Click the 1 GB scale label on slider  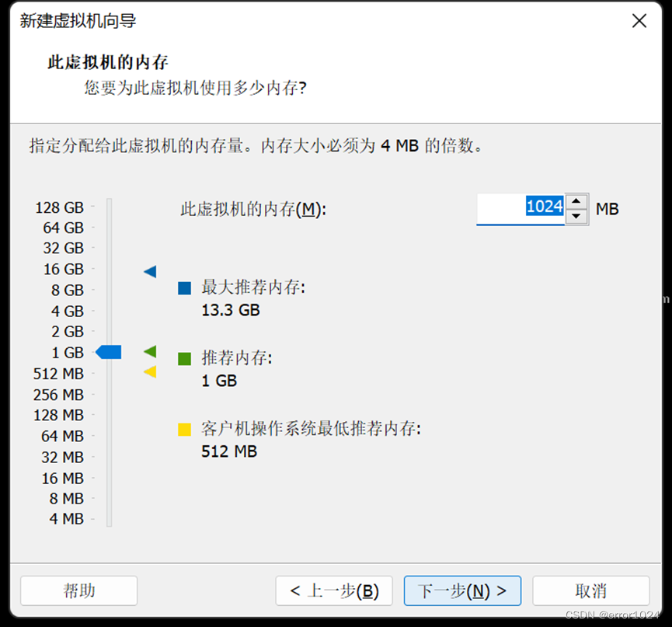point(68,353)
